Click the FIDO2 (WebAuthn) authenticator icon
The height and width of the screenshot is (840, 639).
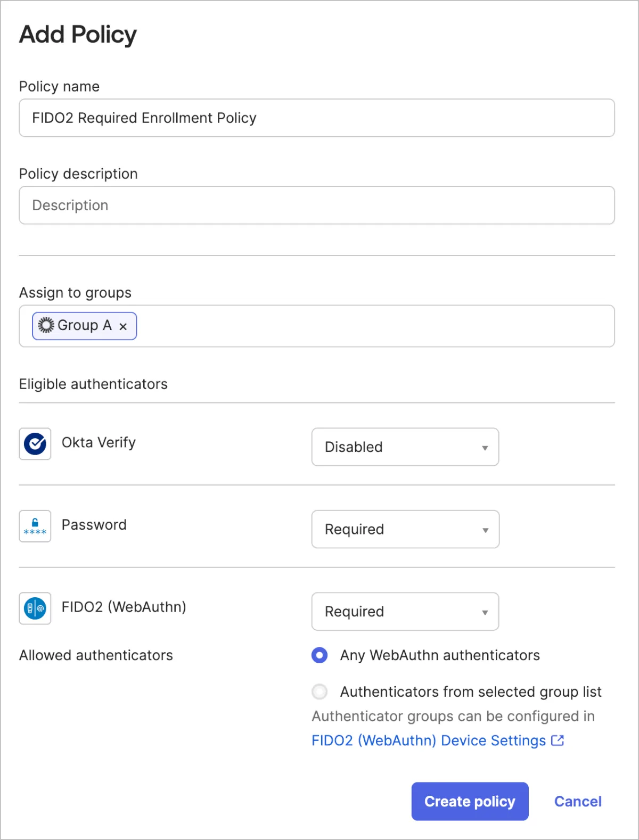[35, 608]
